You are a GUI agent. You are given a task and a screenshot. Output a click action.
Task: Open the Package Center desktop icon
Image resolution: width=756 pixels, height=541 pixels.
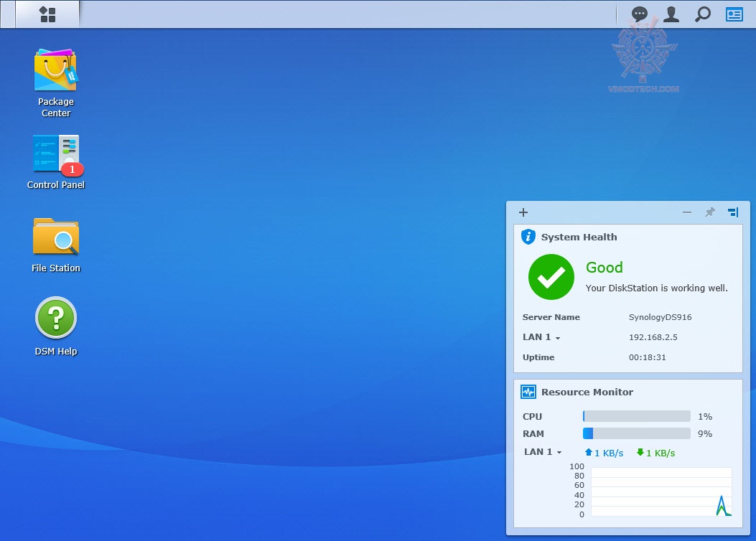pyautogui.click(x=56, y=70)
